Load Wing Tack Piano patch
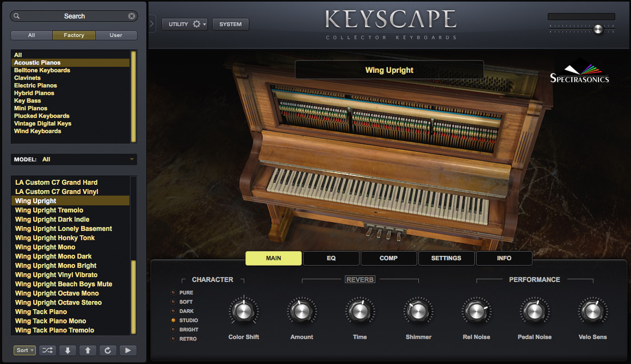This screenshot has width=631, height=364. pos(70,312)
